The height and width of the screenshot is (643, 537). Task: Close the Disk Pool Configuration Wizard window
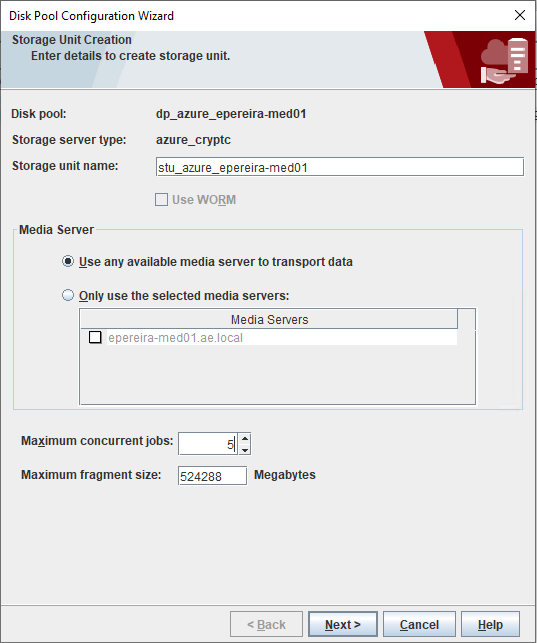pos(519,15)
